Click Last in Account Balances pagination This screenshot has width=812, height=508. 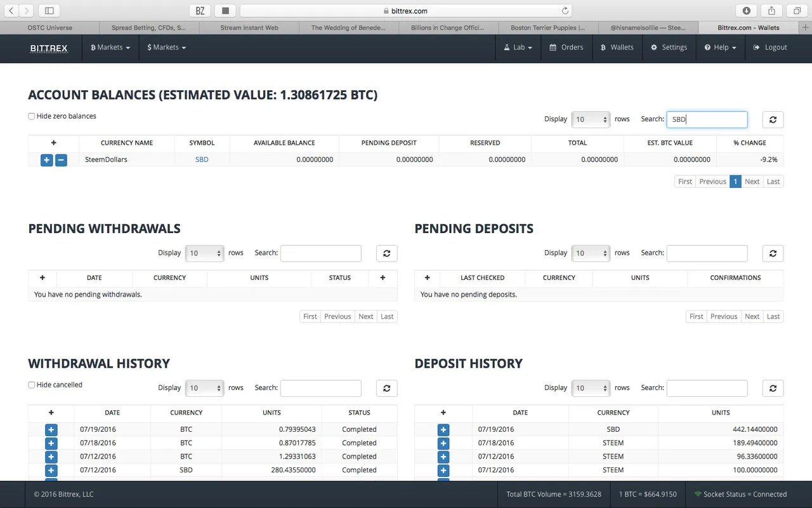(773, 182)
